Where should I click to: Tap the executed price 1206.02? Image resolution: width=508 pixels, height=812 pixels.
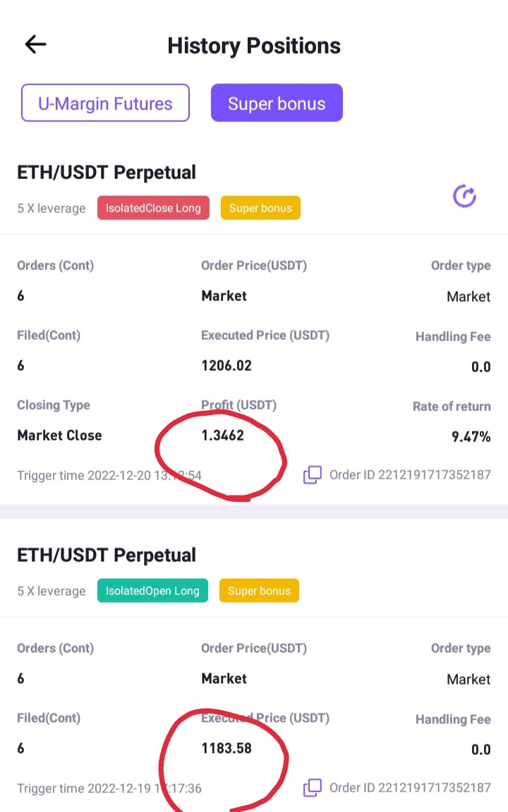226,366
